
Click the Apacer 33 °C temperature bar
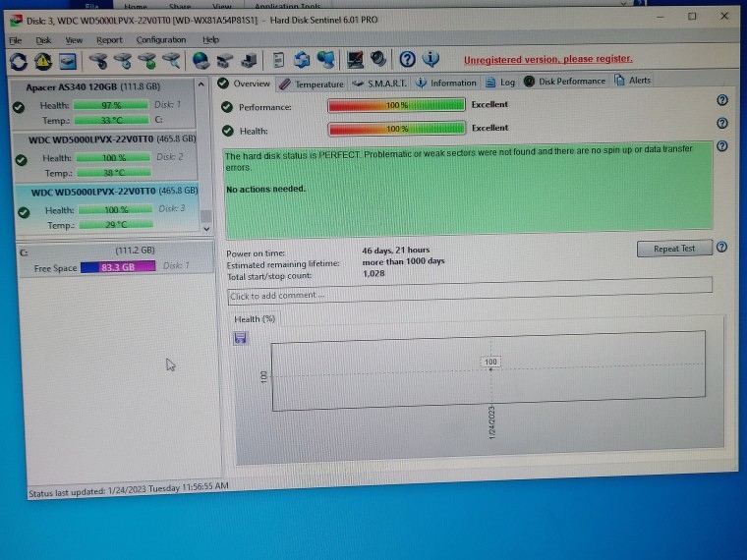(x=111, y=120)
